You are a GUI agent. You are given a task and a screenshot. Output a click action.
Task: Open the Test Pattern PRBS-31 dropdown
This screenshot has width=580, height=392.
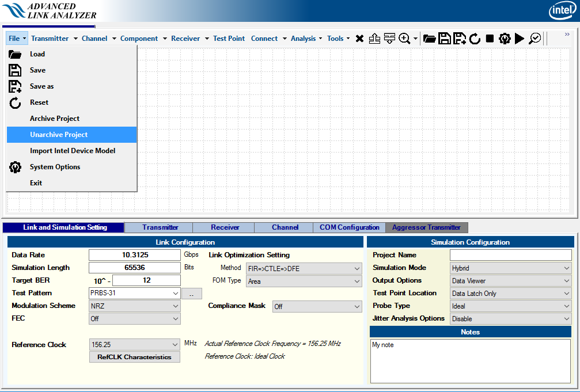[135, 293]
